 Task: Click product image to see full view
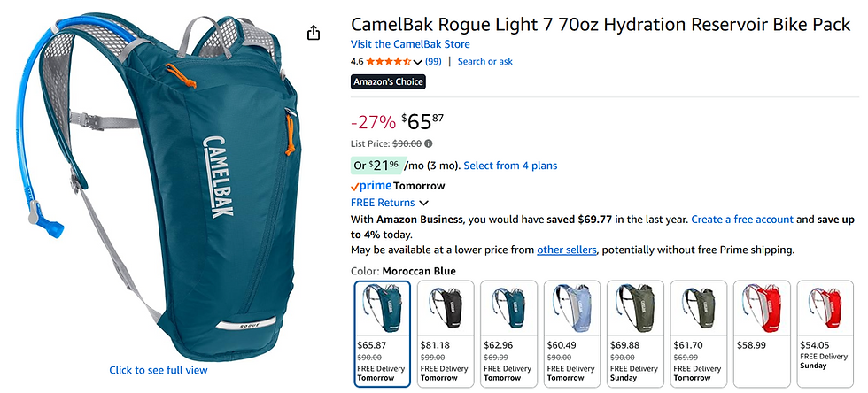click(x=159, y=369)
